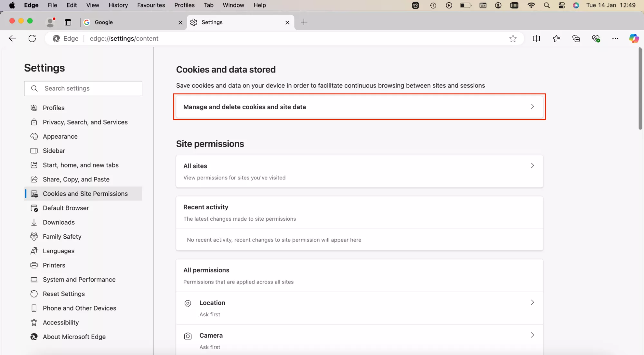The height and width of the screenshot is (355, 644).
Task: Open Privacy, Search, and Services settings
Action: coord(85,122)
